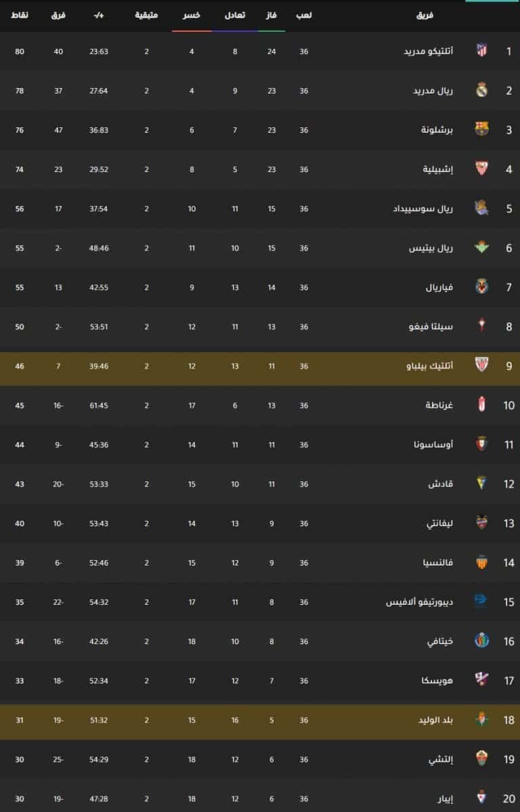The width and height of the screenshot is (520, 812).
Task: Click the Barcelona club crest
Action: point(481,129)
